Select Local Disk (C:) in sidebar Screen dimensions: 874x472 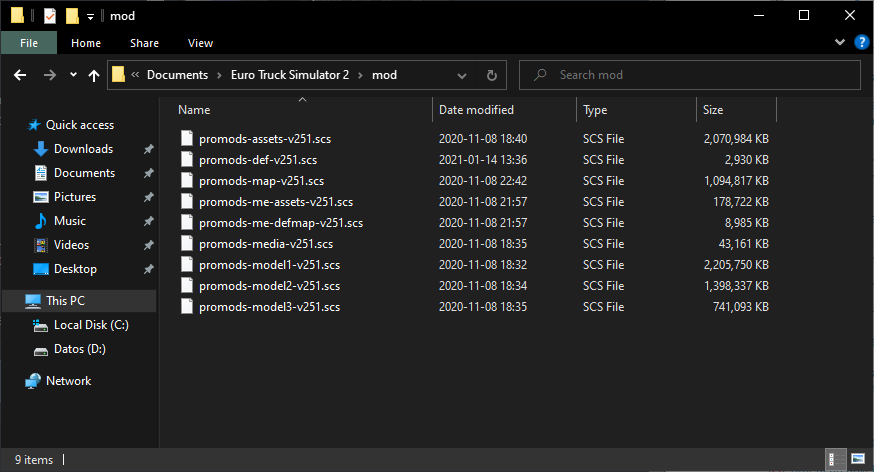(x=91, y=325)
